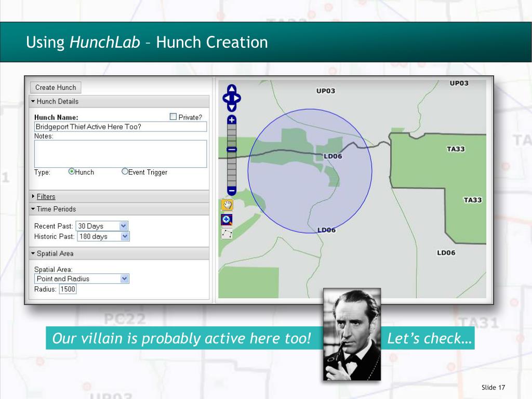Viewport: 532px width, 399px height.
Task: Click the Slide 17 label
Action: point(494,388)
